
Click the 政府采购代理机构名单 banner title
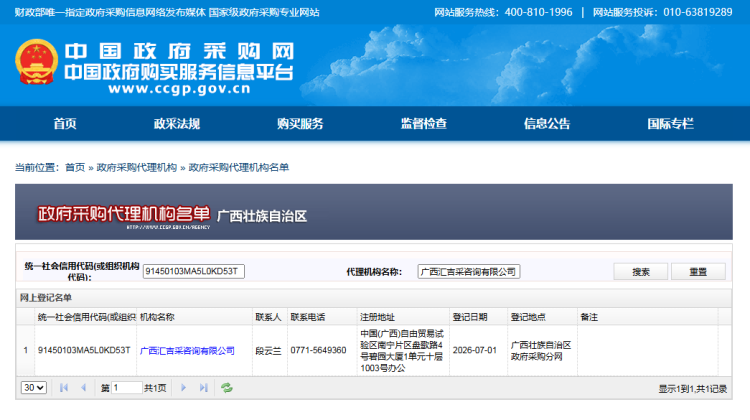pyautogui.click(x=123, y=214)
